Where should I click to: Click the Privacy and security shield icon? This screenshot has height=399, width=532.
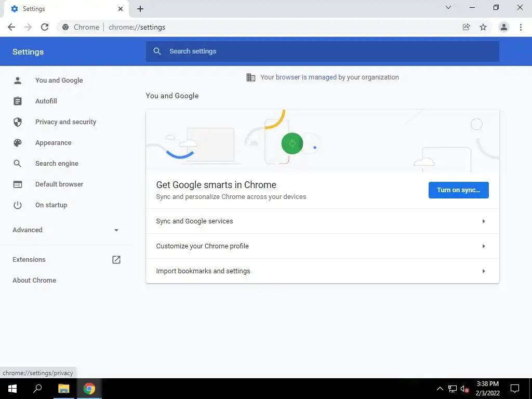point(18,122)
